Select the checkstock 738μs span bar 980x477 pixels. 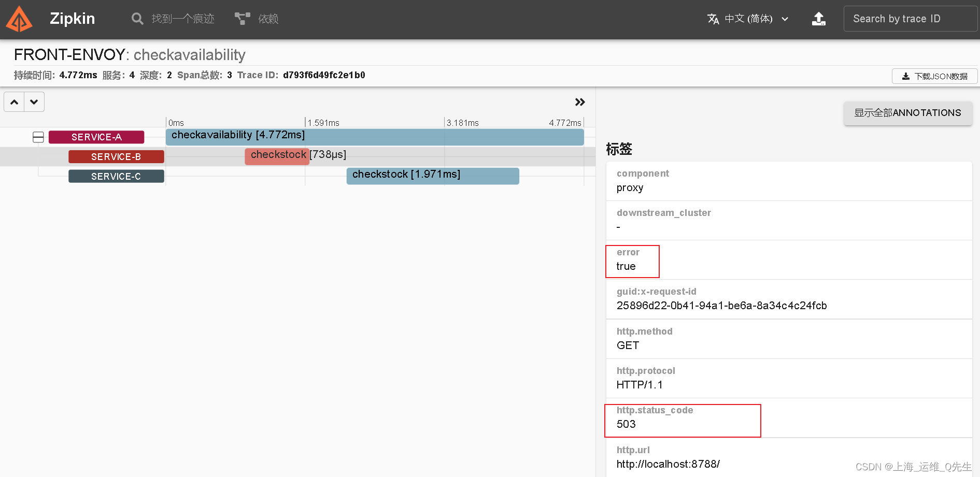pyautogui.click(x=277, y=157)
